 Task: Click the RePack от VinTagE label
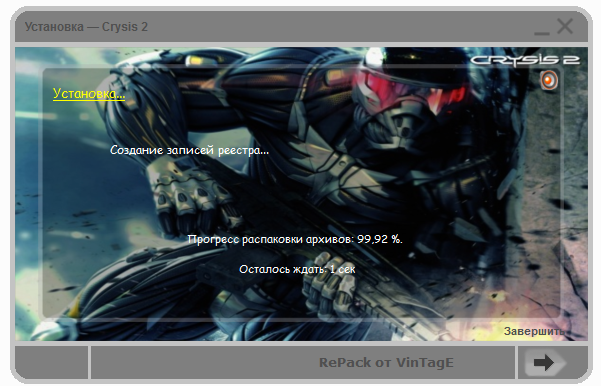[x=386, y=362]
